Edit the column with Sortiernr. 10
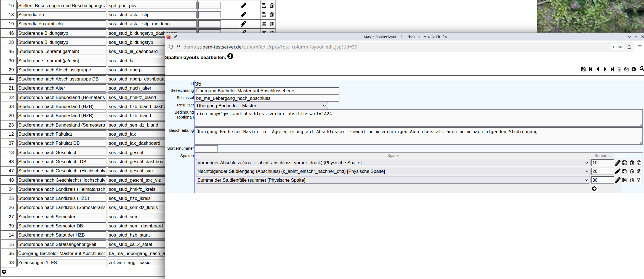 click(618, 163)
